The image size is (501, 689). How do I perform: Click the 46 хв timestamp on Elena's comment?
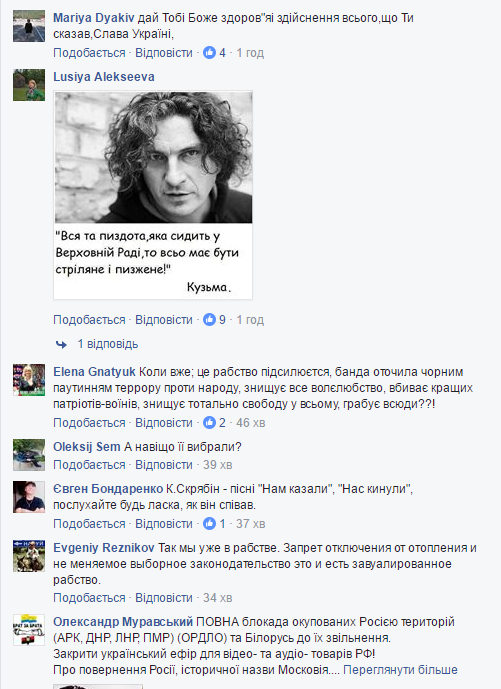[x=250, y=423]
